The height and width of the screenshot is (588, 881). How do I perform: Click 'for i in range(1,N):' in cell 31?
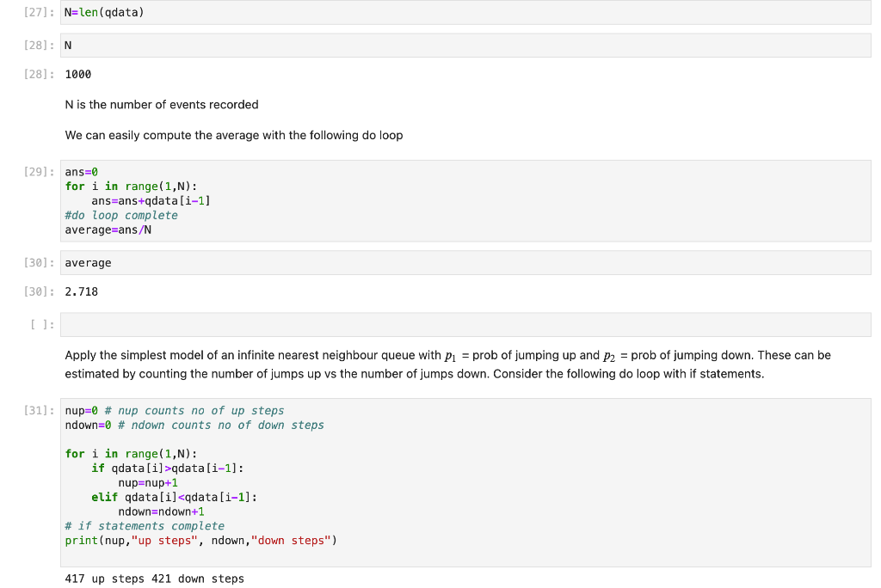click(x=131, y=454)
